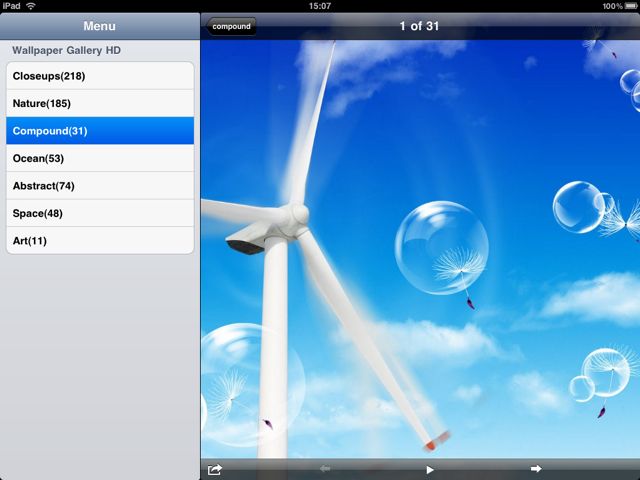This screenshot has width=640, height=480.
Task: Tap the Wi-Fi status icon
Action: point(31,6)
